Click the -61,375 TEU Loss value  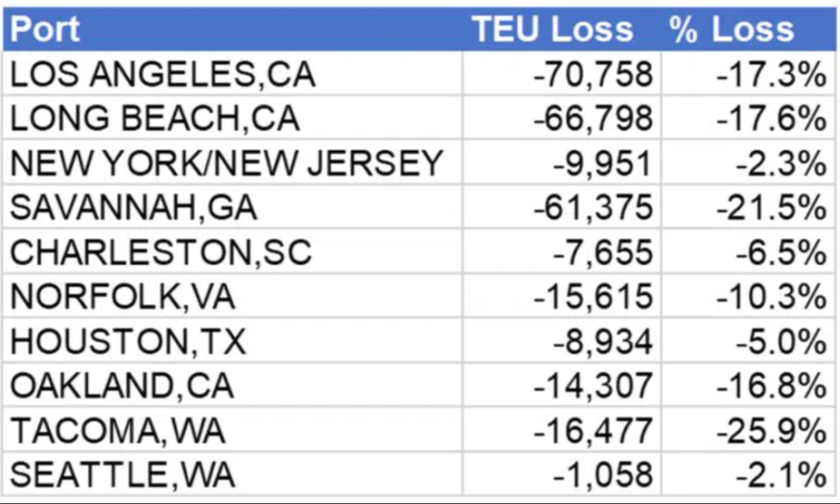click(x=593, y=208)
